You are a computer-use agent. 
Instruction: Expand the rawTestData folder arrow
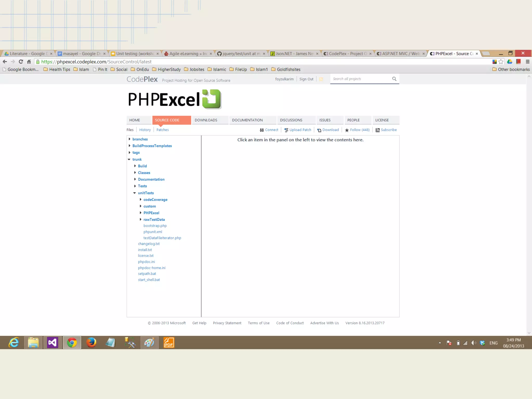[x=141, y=220]
